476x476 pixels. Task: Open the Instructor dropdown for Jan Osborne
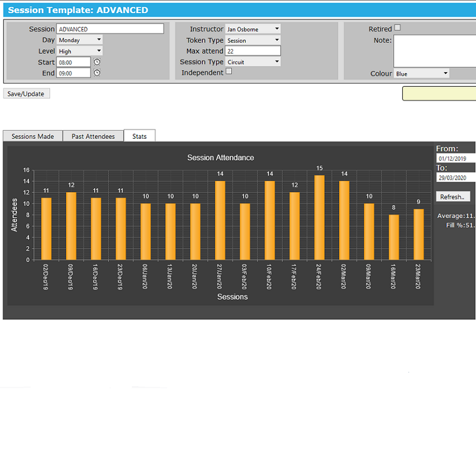(x=252, y=29)
